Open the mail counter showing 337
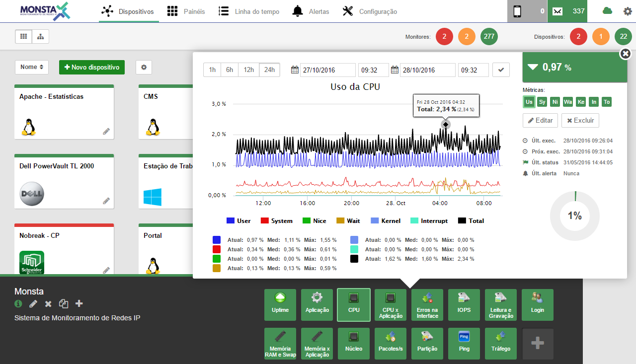Image resolution: width=636 pixels, height=364 pixels. [567, 11]
